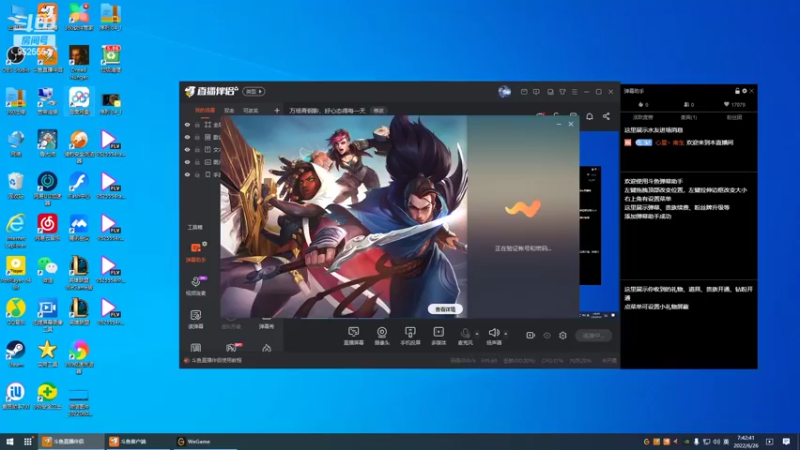The width and height of the screenshot is (800, 450).
Task: Add a new scene with plus button
Action: click(x=277, y=110)
